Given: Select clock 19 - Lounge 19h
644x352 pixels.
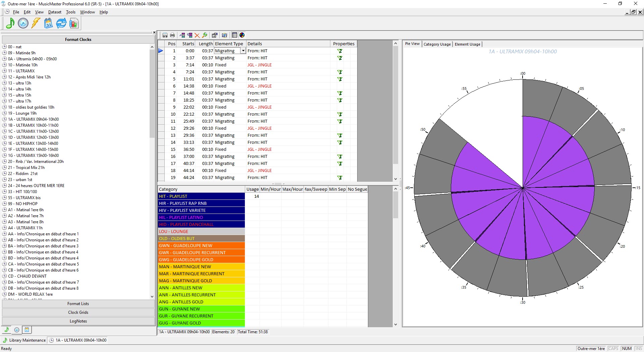Looking at the screenshot, I should point(22,113).
